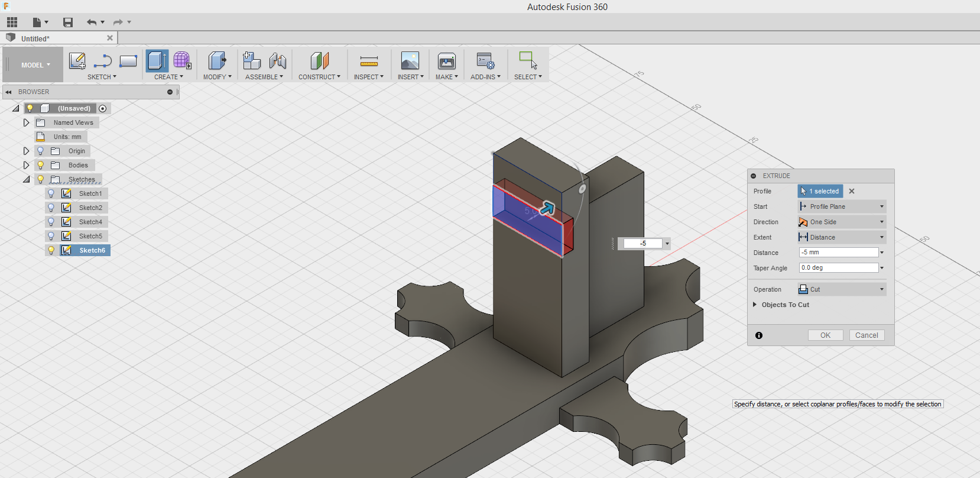Click Cancel in the Extrude dialog
980x478 pixels.
point(867,335)
